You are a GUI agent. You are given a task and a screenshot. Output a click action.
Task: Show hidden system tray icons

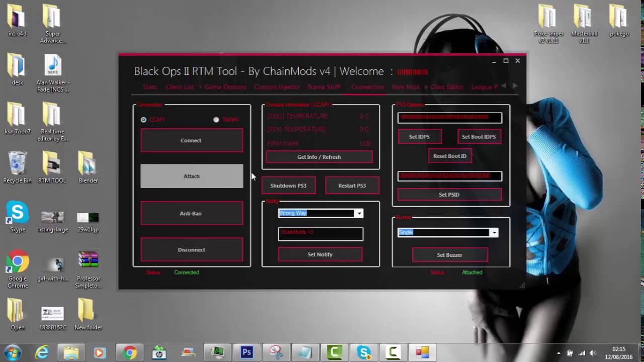click(x=558, y=353)
